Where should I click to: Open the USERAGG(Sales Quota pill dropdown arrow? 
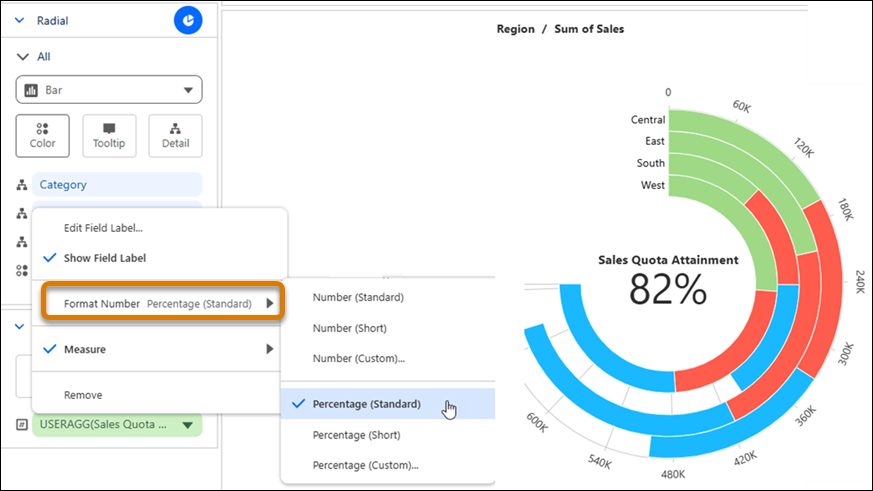[x=188, y=425]
